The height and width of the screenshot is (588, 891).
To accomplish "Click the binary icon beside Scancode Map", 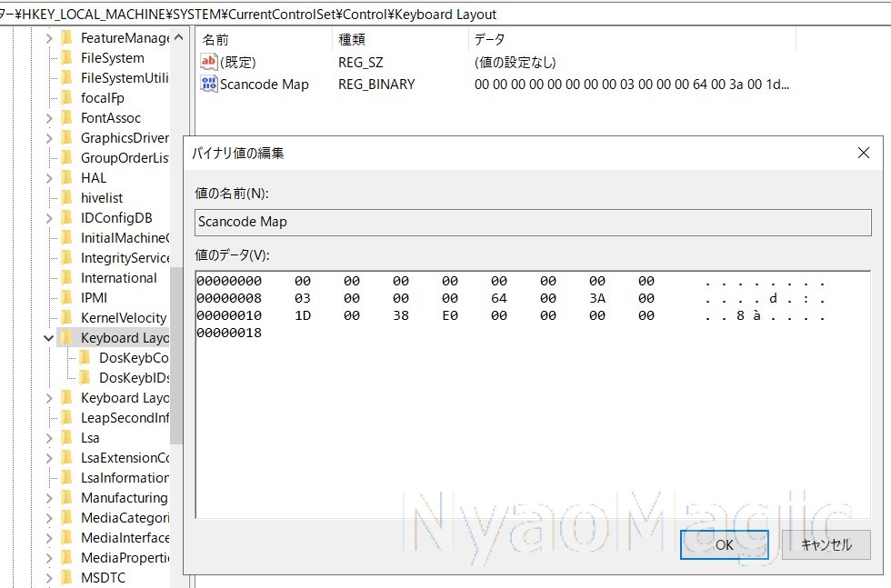I will [208, 85].
